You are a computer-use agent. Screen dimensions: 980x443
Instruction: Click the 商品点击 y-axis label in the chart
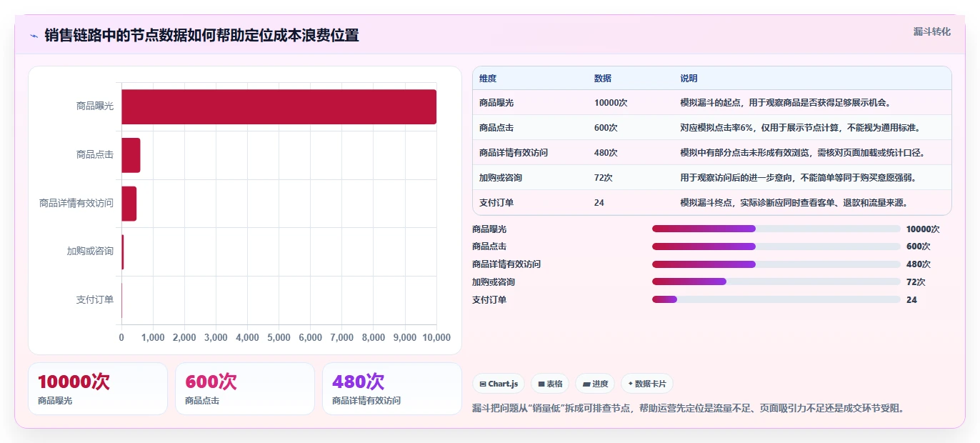[95, 154]
